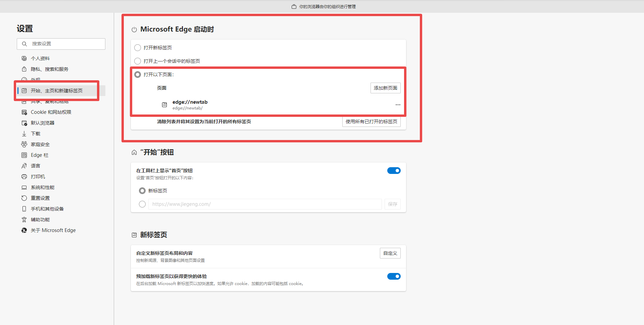Viewport: 644px width, 325px height.
Task: Click the 辅助功能 accessibility icon
Action: pyautogui.click(x=24, y=220)
